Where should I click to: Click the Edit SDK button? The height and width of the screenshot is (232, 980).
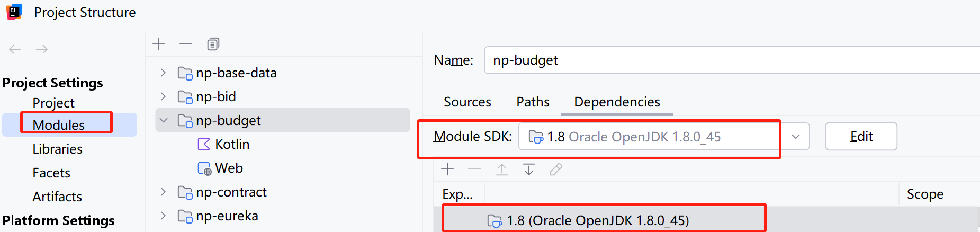861,137
